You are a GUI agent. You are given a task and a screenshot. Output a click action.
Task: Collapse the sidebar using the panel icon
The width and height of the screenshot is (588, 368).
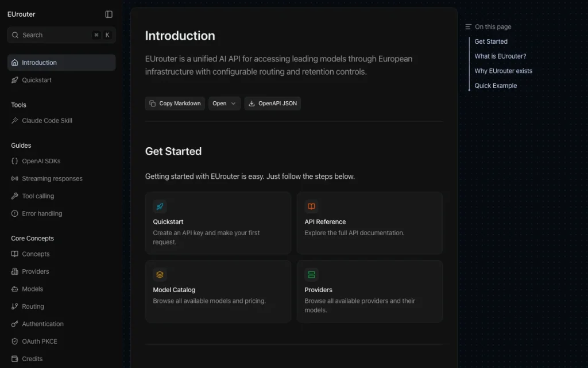109,14
